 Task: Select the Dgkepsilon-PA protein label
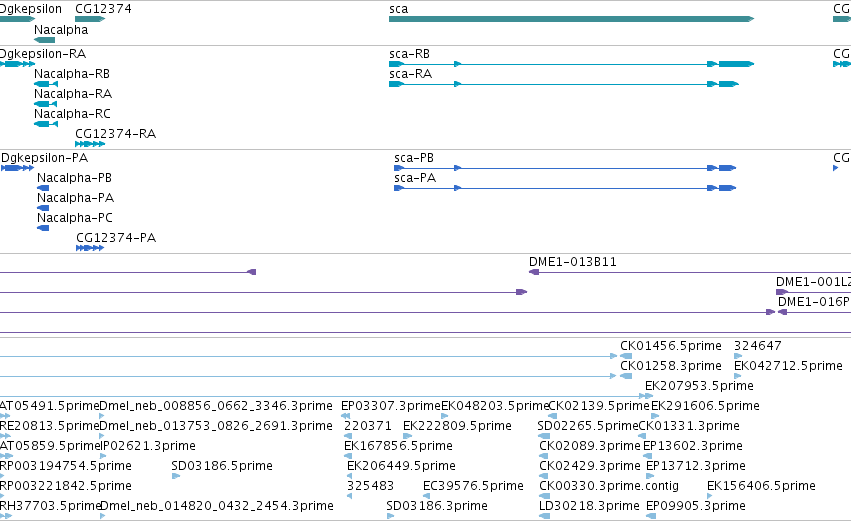45,158
